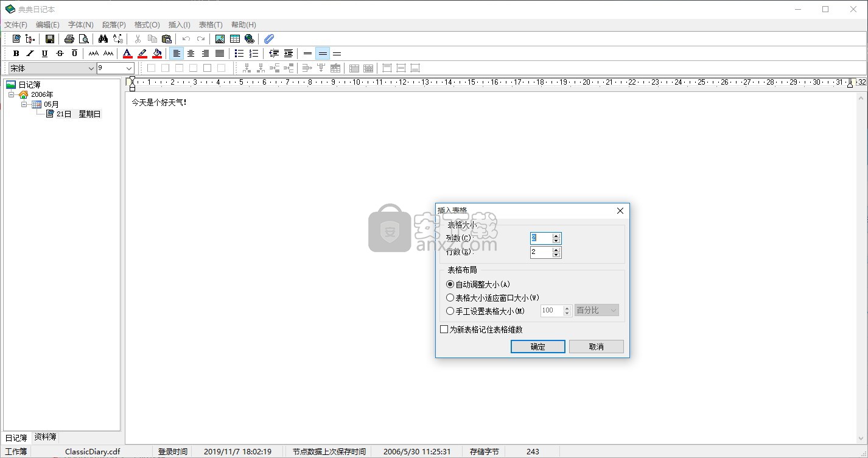Click the Insert Hyperlink globe icon
The image size is (868, 458).
[250, 39]
